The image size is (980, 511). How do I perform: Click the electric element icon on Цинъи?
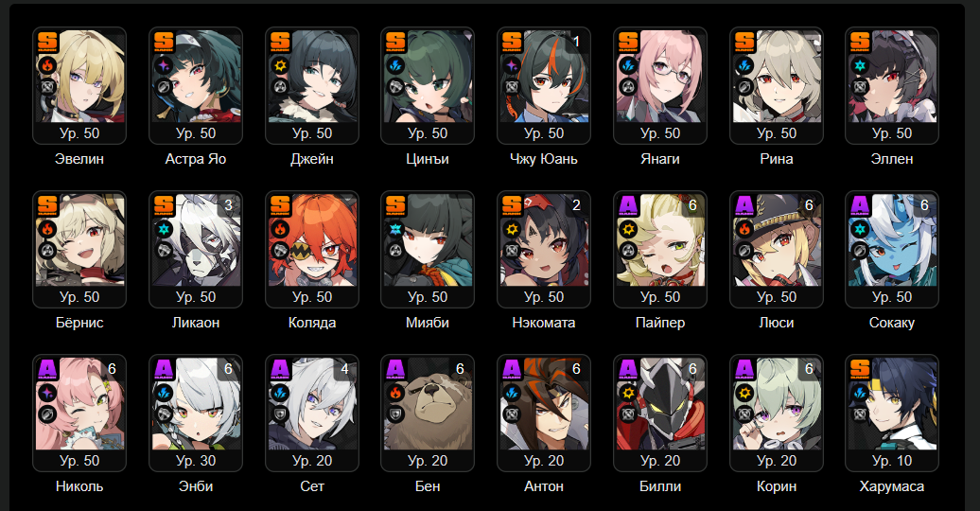(x=395, y=65)
